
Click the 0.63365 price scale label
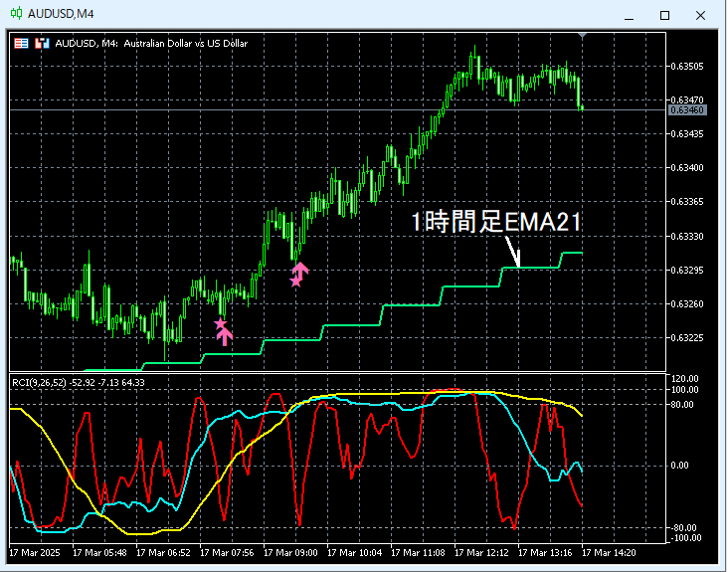coord(687,202)
